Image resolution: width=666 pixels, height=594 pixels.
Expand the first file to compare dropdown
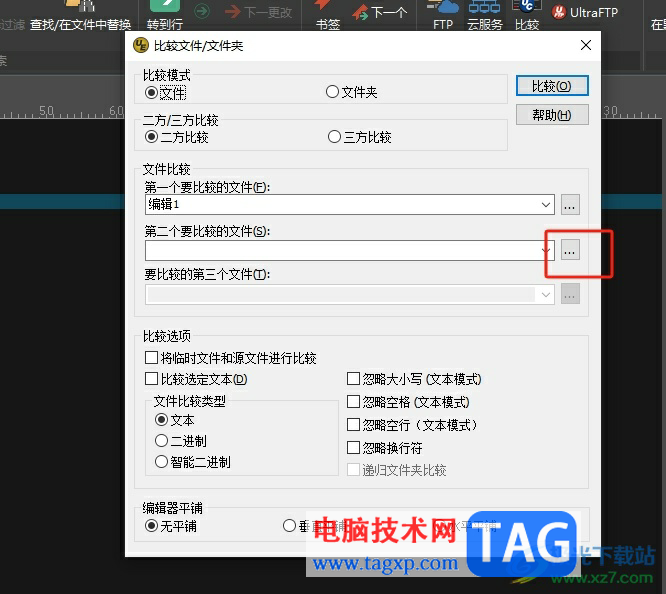click(x=546, y=205)
